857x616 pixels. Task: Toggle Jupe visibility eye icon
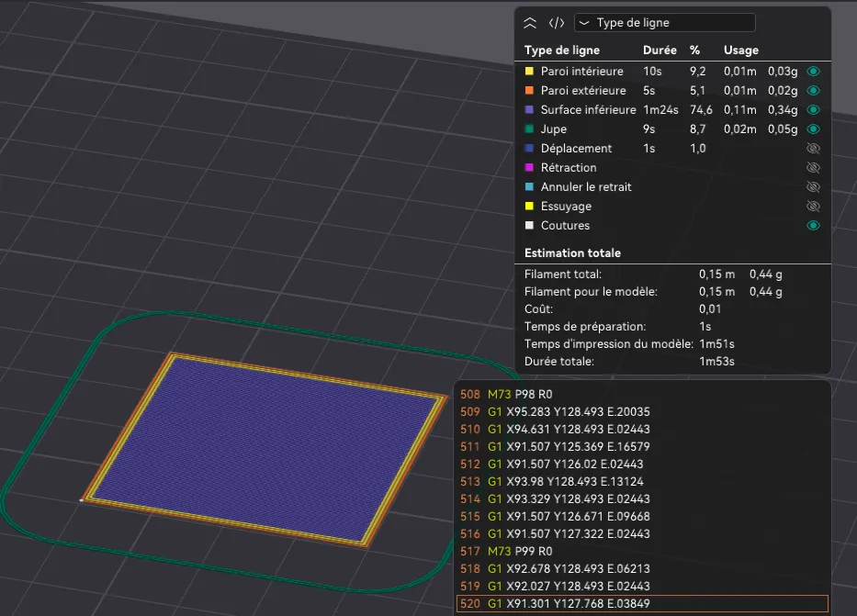813,129
